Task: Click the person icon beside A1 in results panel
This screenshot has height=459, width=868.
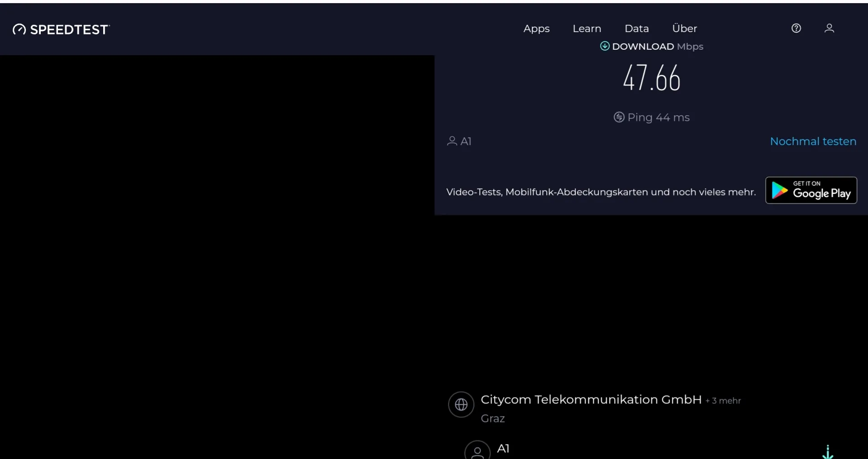Action: point(452,141)
